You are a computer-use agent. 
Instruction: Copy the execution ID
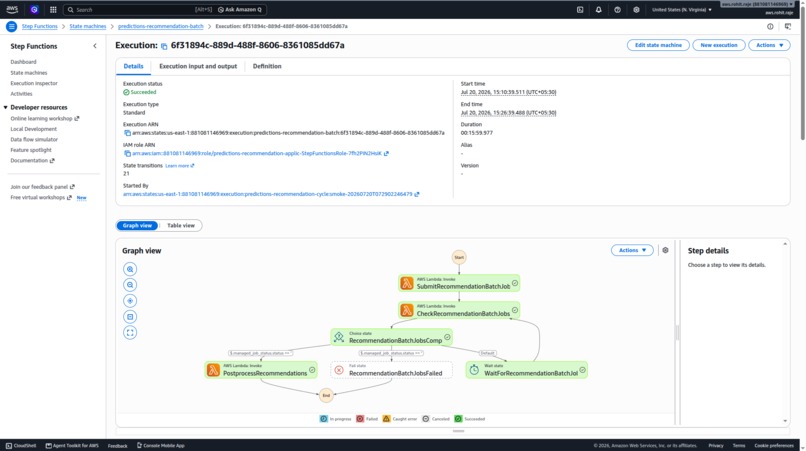(x=164, y=46)
